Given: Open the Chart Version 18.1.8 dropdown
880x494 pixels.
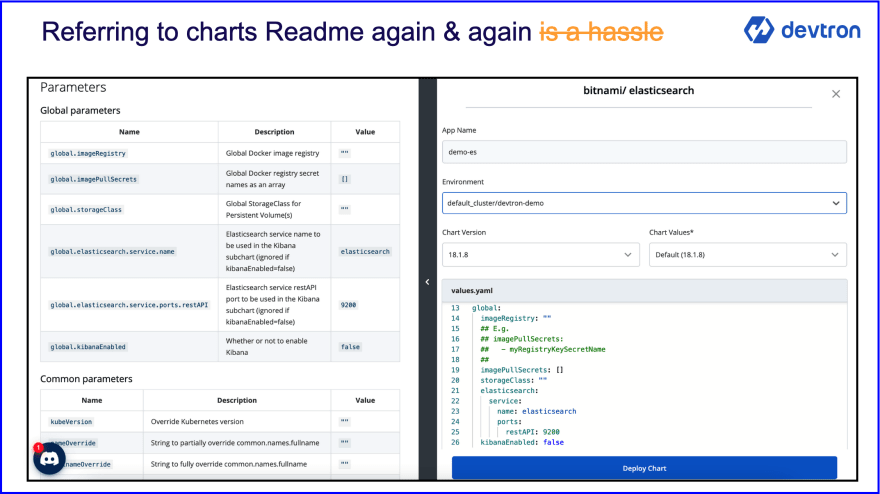Looking at the screenshot, I should [x=540, y=255].
